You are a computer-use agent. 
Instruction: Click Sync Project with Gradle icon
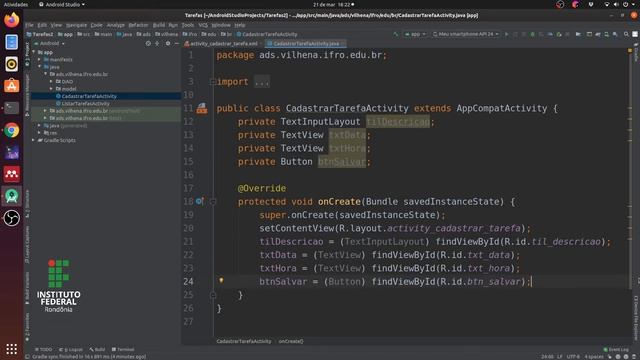[x=598, y=34]
